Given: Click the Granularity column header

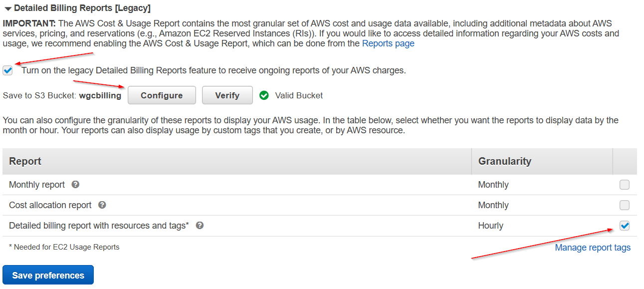Looking at the screenshot, I should [504, 161].
